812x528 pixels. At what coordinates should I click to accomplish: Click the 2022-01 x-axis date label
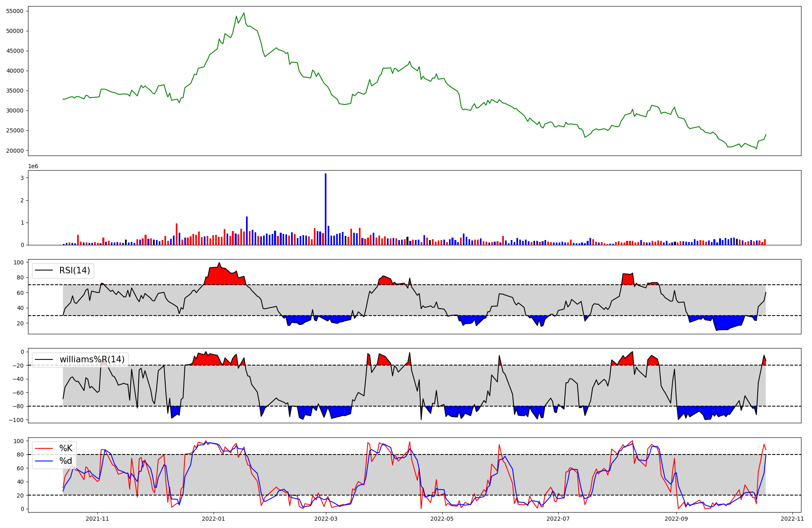pyautogui.click(x=214, y=519)
